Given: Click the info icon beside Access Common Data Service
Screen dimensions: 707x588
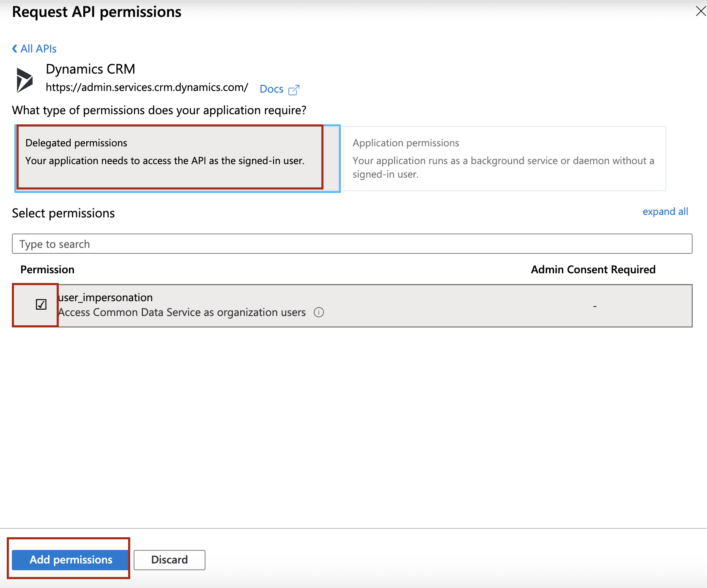Looking at the screenshot, I should [320, 313].
